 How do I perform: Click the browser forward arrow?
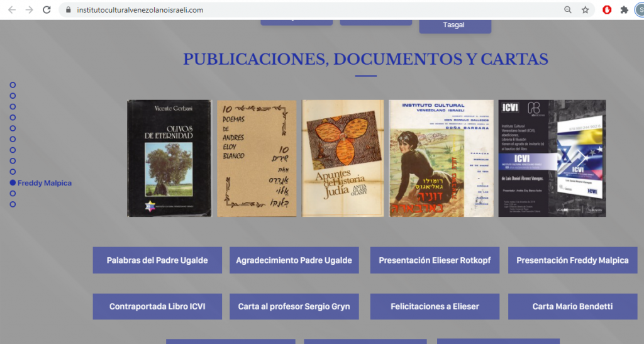click(x=29, y=10)
